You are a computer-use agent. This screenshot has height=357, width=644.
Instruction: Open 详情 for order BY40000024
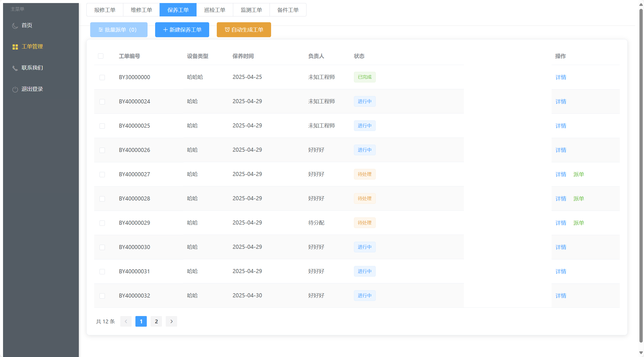(561, 102)
